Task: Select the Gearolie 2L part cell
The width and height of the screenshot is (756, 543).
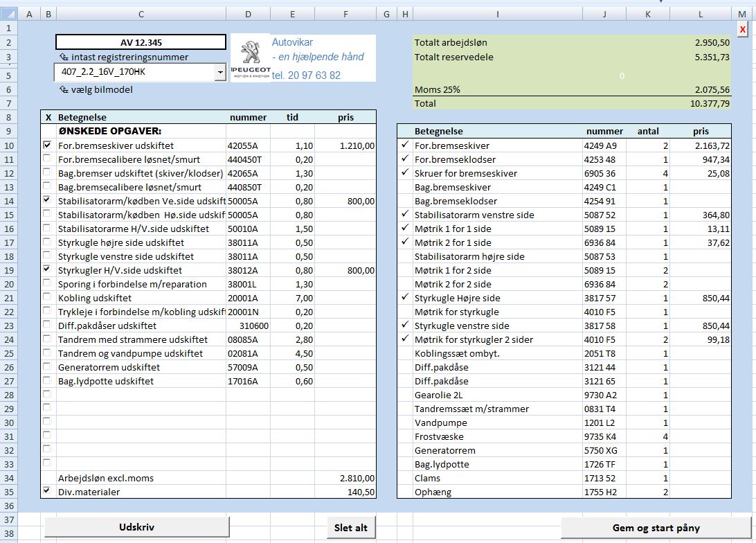Action: [498, 395]
